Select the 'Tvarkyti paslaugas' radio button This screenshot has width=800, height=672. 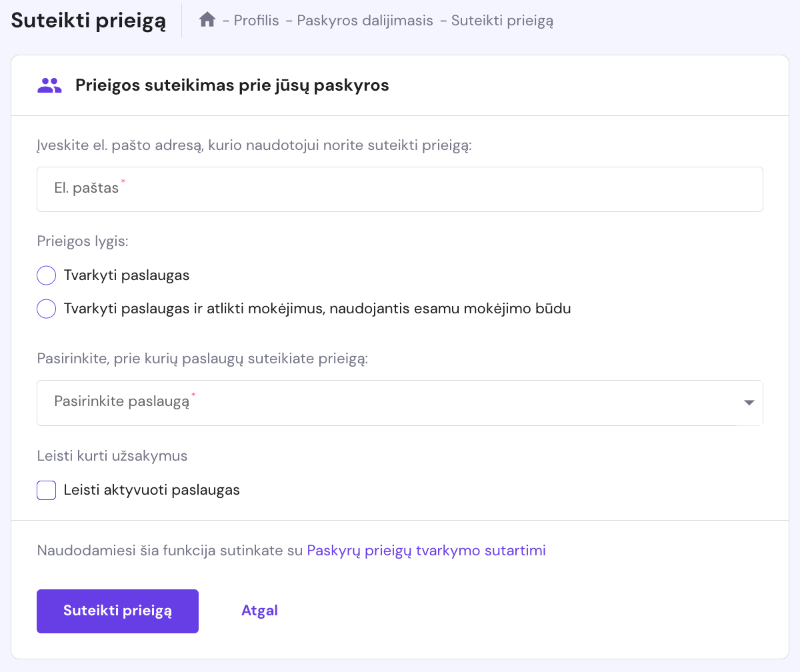coord(46,275)
